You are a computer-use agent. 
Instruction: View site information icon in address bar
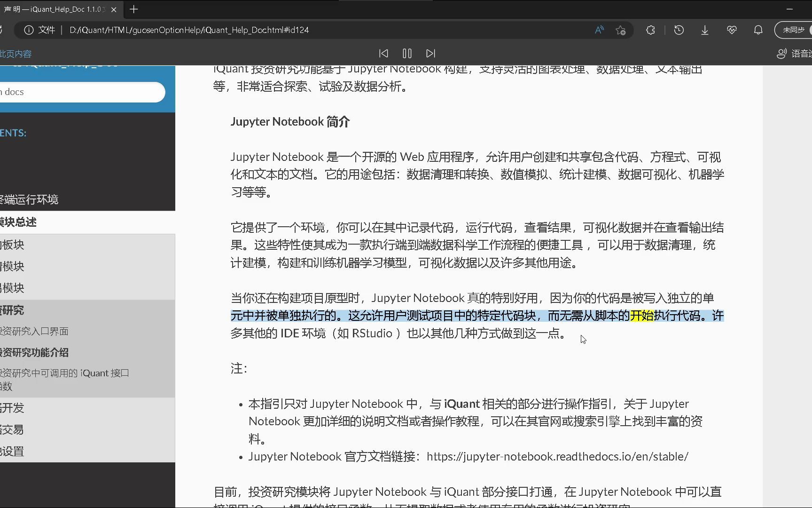pyautogui.click(x=29, y=30)
